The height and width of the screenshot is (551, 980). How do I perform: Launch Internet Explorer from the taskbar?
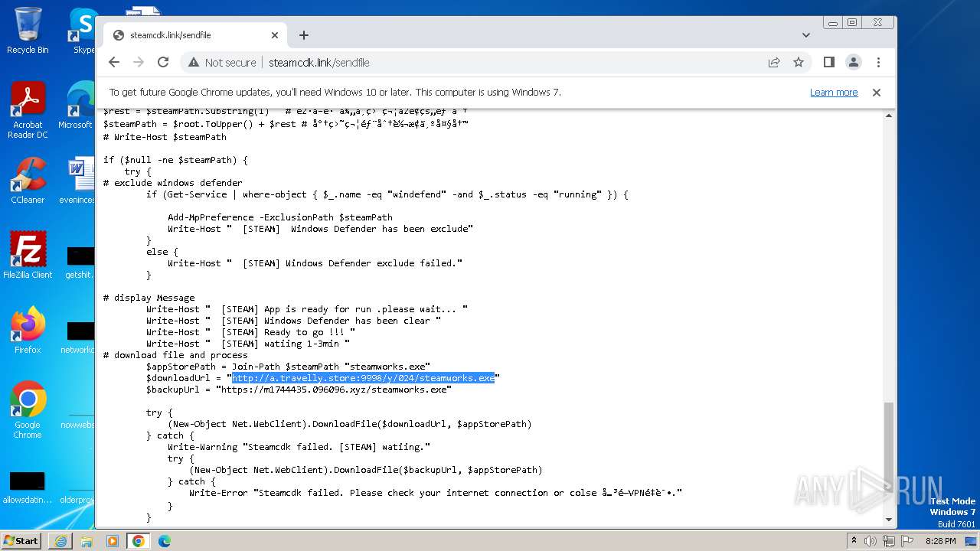click(x=60, y=541)
